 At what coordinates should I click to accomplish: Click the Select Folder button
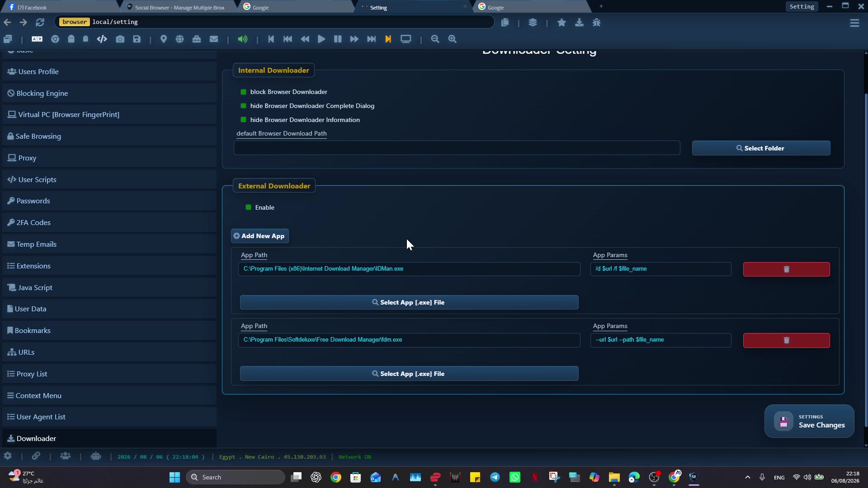click(x=761, y=148)
